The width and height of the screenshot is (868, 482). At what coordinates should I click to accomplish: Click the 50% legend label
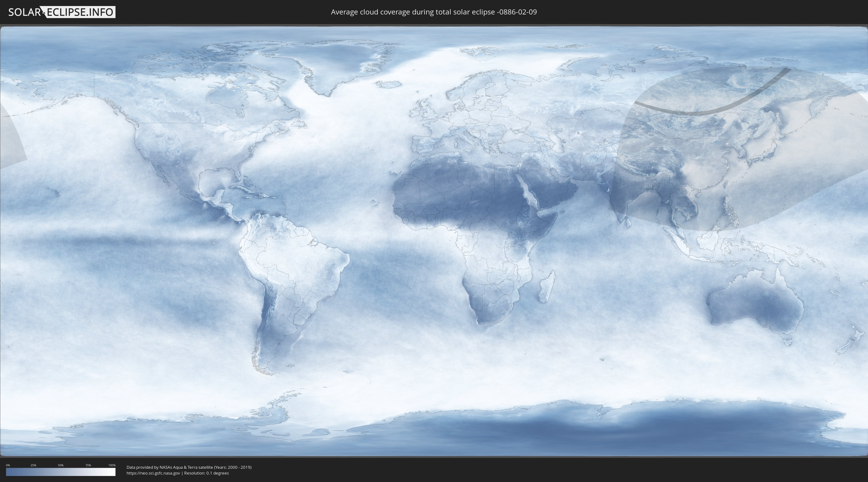(61, 465)
